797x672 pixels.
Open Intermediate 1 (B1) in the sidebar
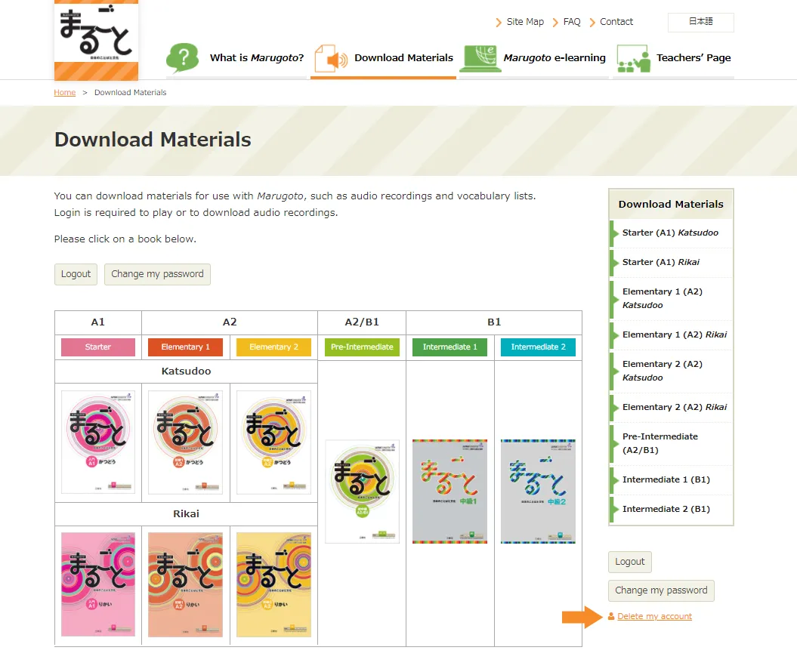tap(671, 480)
